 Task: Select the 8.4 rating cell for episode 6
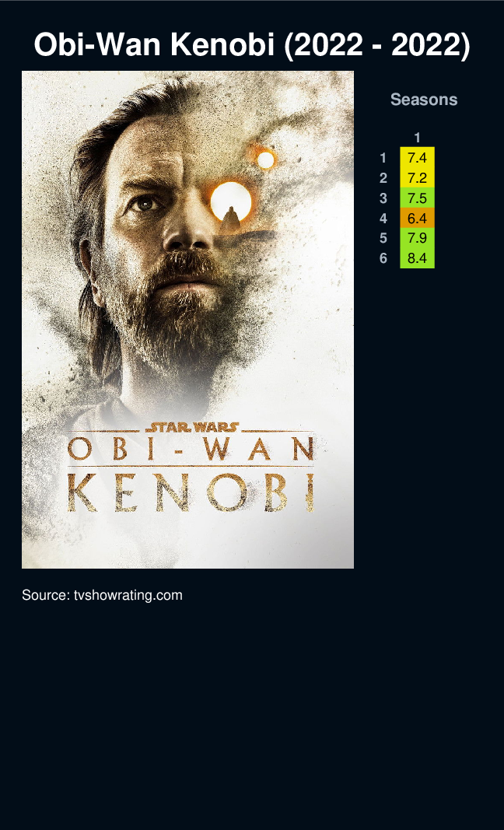click(x=417, y=257)
